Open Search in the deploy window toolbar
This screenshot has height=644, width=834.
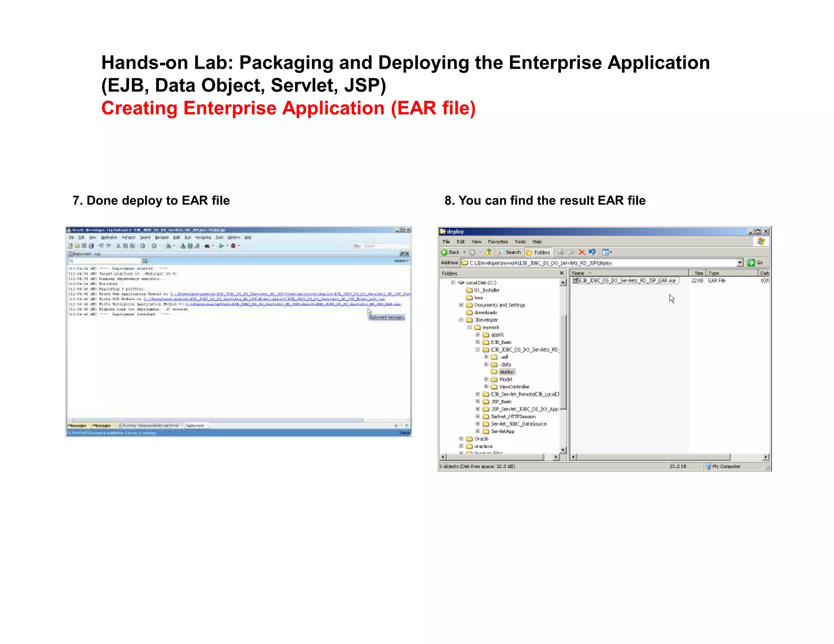[509, 252]
